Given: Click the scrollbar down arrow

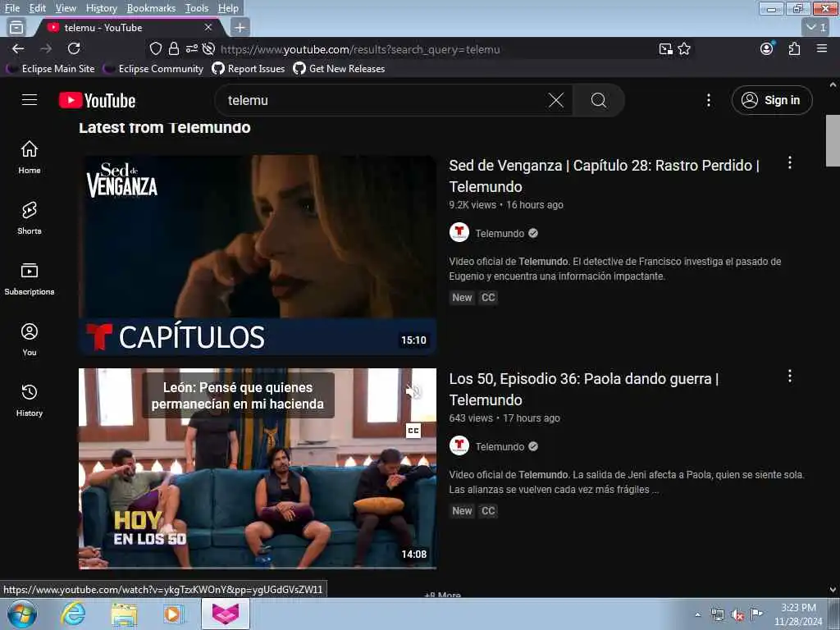Looking at the screenshot, I should click(833, 589).
